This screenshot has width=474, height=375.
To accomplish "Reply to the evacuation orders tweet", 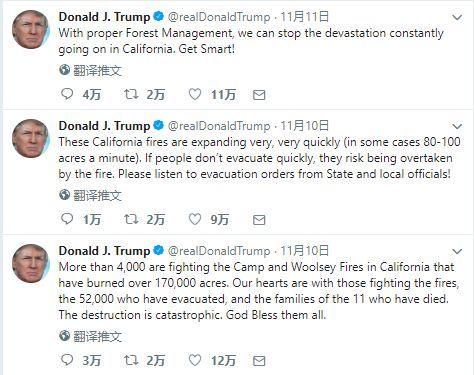I will click(67, 219).
